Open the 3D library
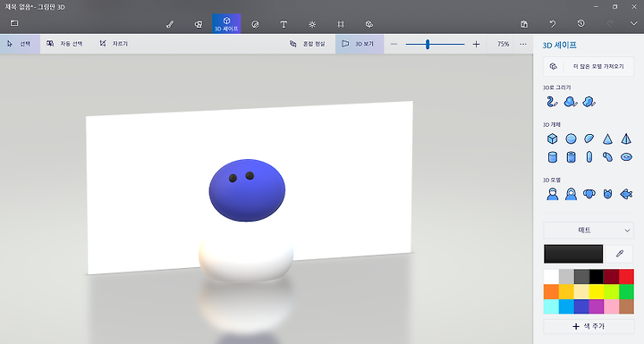The height and width of the screenshot is (344, 644). coord(369,24)
